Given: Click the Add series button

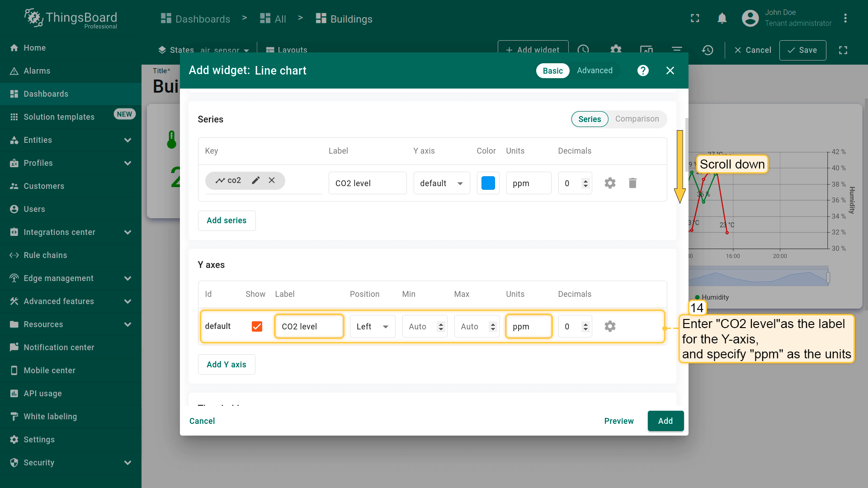Looking at the screenshot, I should [x=226, y=221].
